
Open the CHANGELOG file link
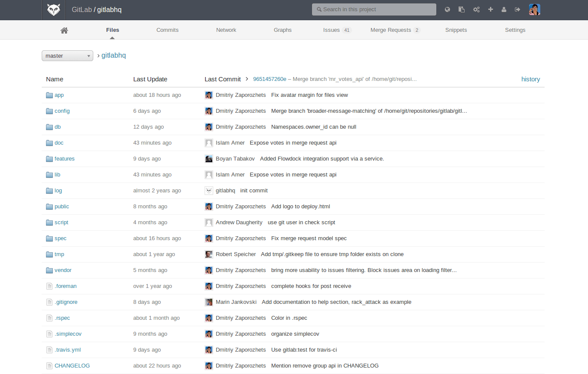click(72, 366)
